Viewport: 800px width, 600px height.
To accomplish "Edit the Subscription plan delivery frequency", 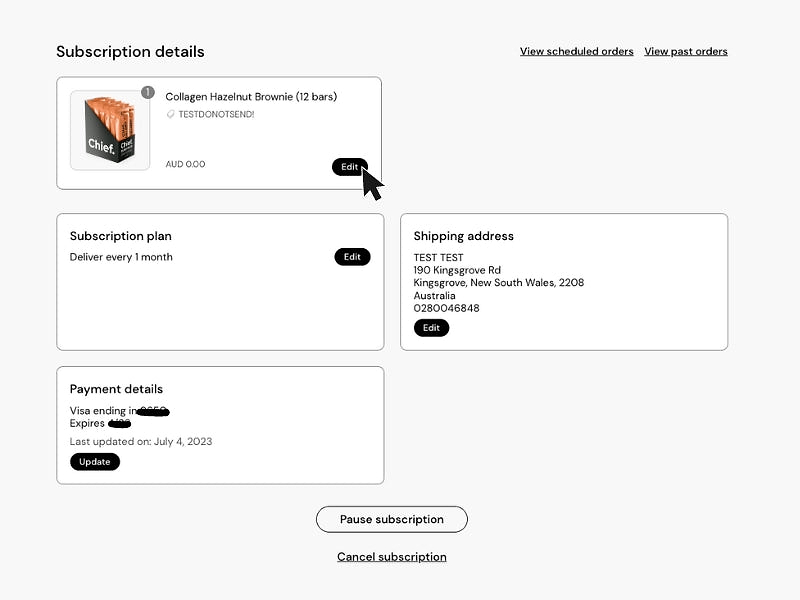I will click(x=352, y=257).
